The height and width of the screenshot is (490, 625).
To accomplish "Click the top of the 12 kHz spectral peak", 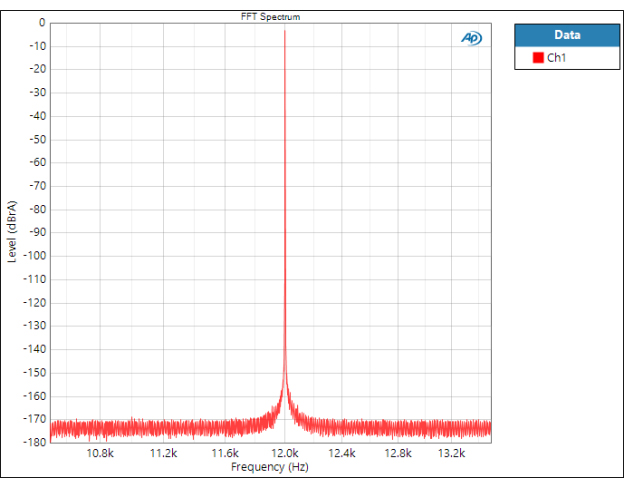I will click(285, 32).
